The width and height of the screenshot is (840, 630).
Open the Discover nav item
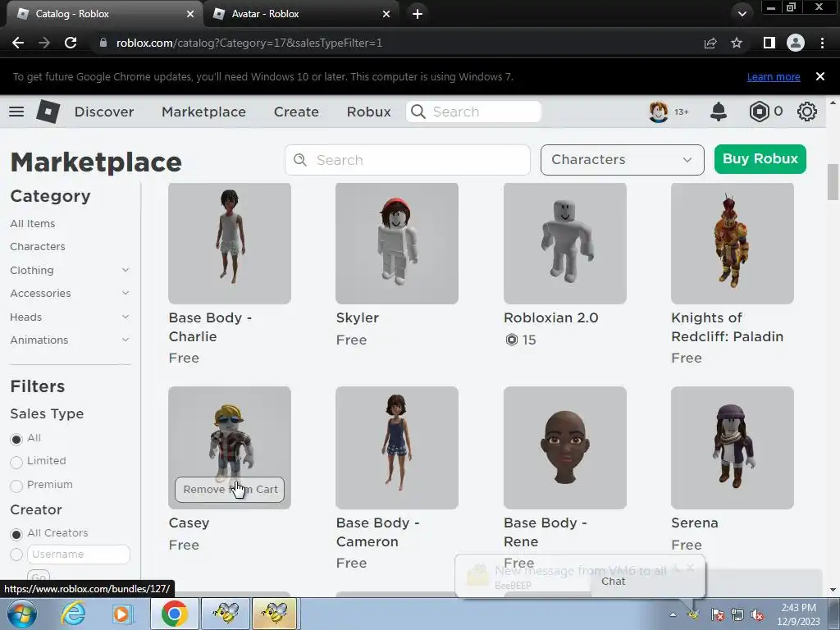tap(104, 112)
